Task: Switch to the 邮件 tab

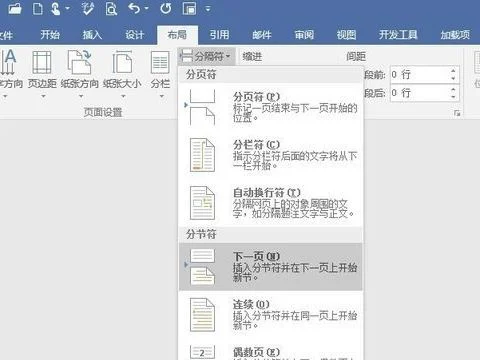Action: (262, 35)
